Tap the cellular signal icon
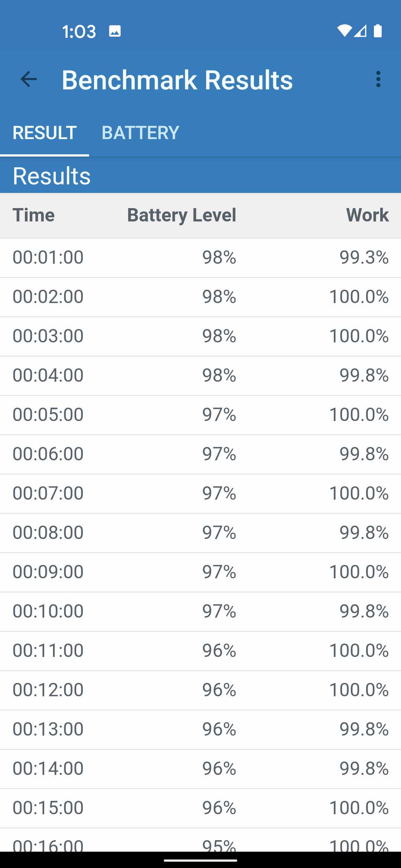The height and width of the screenshot is (868, 401). coord(360,31)
